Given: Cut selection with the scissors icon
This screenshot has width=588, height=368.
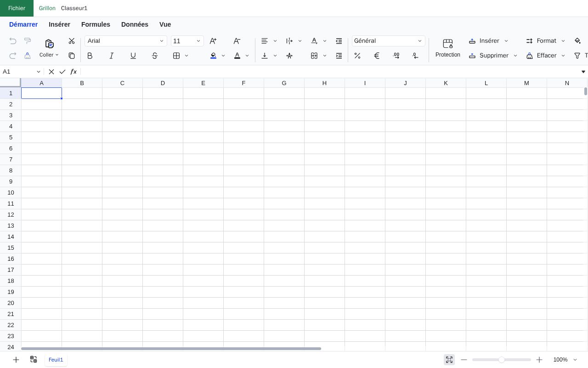Looking at the screenshot, I should click(72, 41).
